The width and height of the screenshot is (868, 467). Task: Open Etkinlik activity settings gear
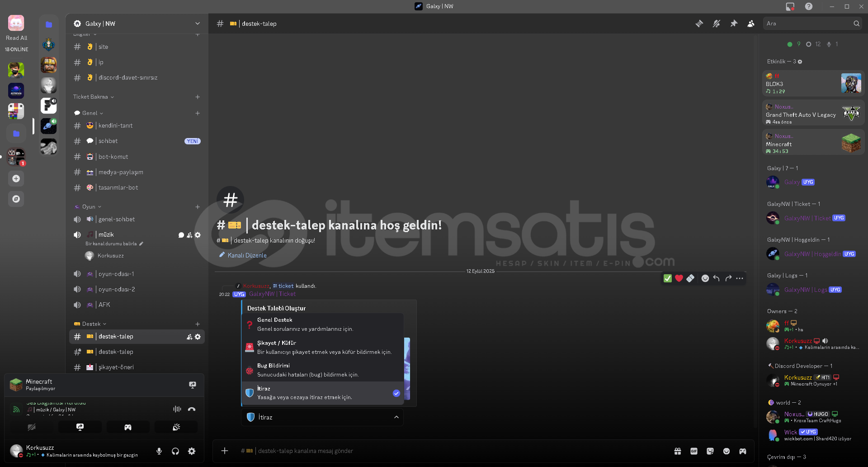(x=800, y=62)
